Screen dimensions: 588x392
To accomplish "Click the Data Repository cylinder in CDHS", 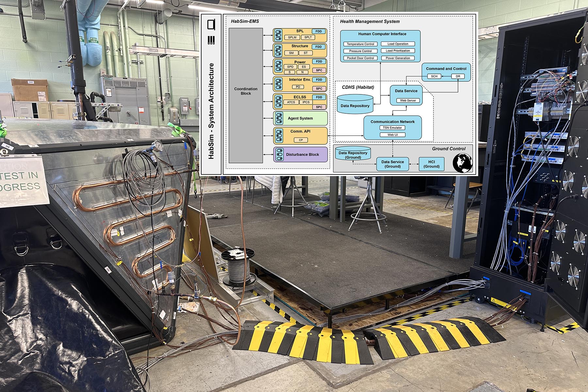I will [355, 105].
